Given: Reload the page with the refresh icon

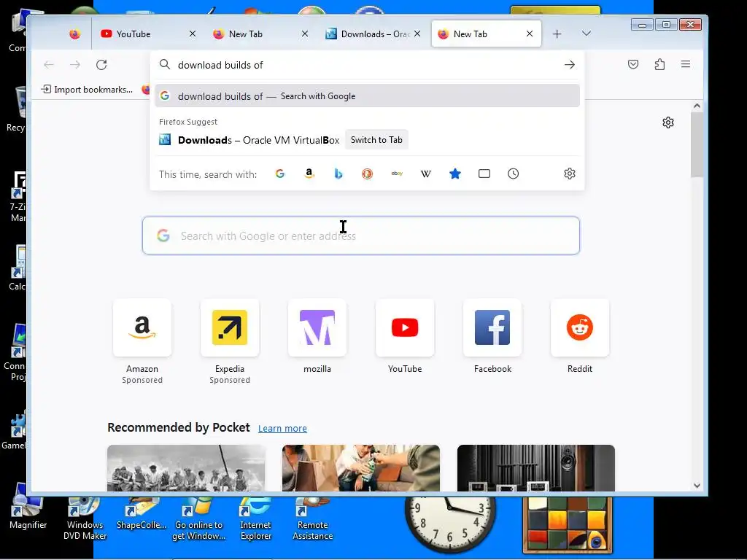Looking at the screenshot, I should tap(101, 65).
